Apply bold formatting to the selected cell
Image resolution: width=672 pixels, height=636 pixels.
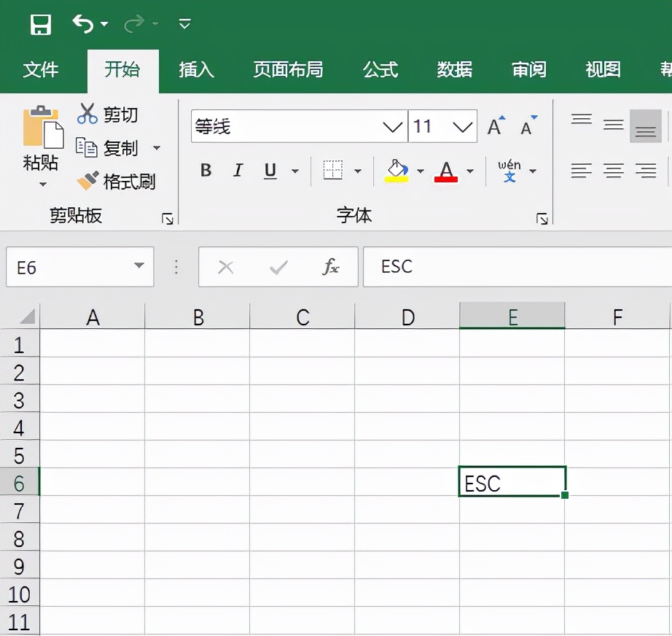pos(205,171)
